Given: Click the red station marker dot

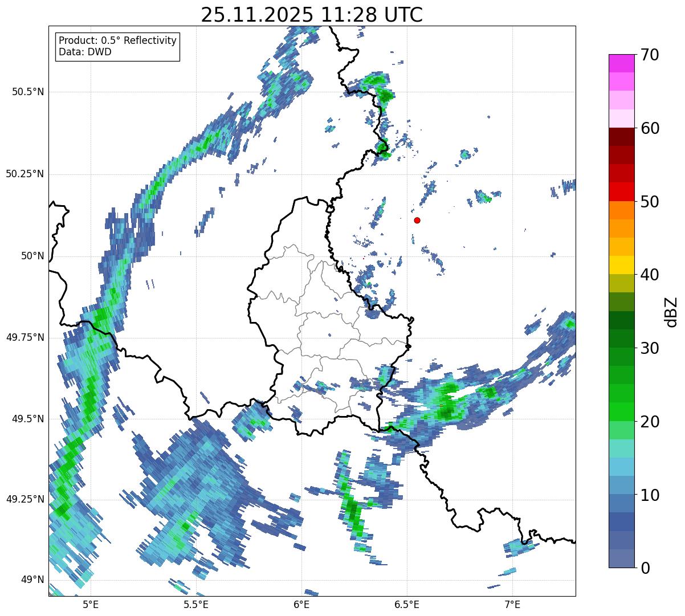Looking at the screenshot, I should coord(417,220).
